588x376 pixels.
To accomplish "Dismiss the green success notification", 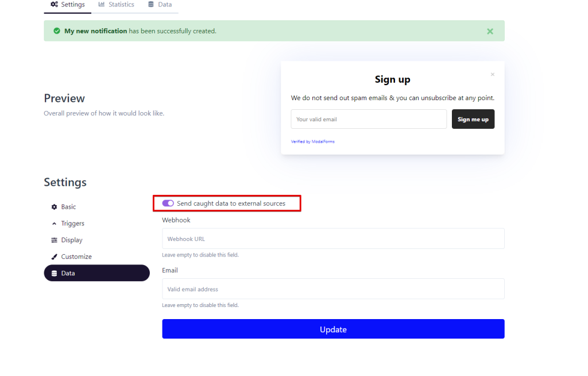I will [490, 31].
